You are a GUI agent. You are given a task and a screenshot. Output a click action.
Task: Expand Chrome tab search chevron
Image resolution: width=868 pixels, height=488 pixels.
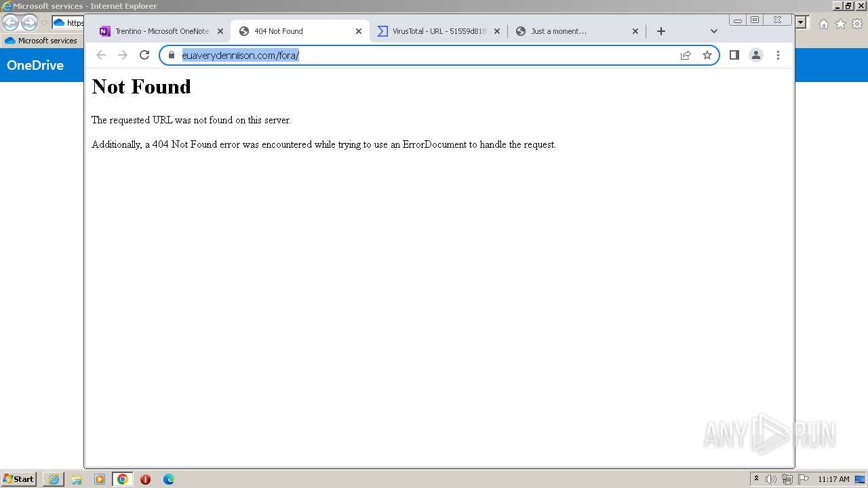point(713,31)
